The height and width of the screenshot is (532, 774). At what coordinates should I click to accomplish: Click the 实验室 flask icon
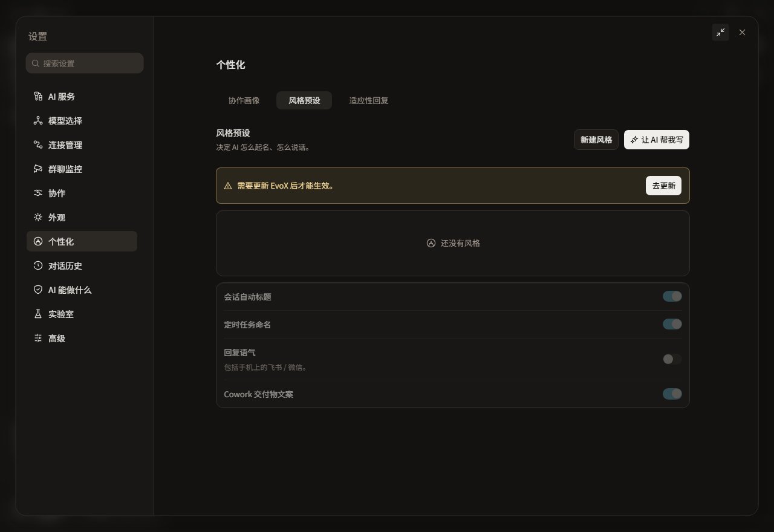(x=38, y=314)
